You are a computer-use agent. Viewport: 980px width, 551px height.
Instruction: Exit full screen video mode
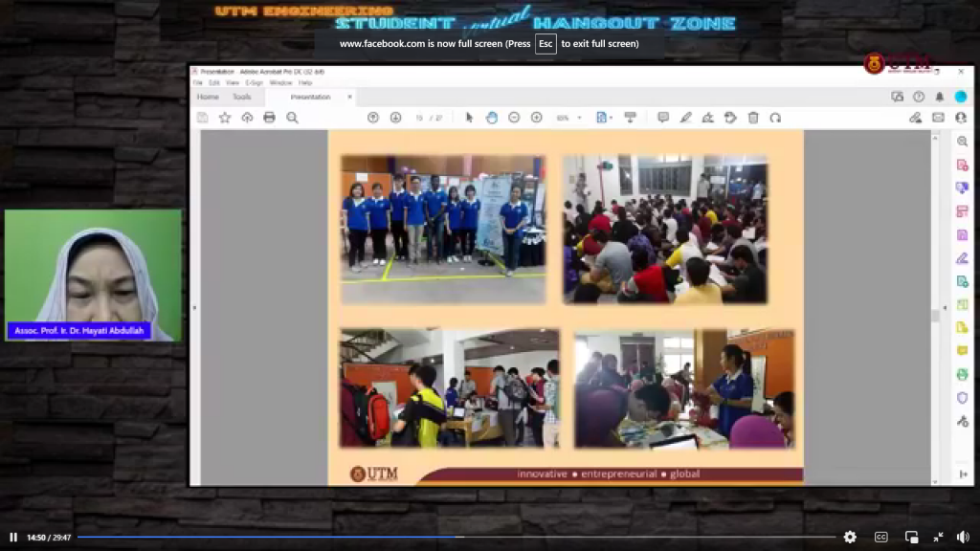(x=938, y=537)
